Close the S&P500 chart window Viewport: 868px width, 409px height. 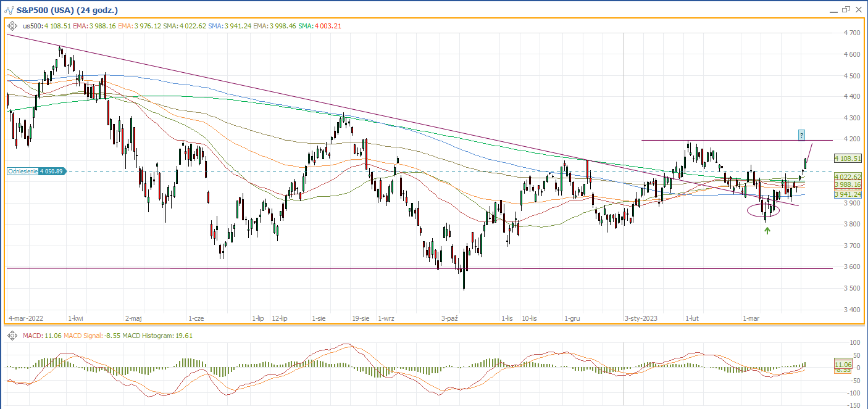pyautogui.click(x=858, y=10)
